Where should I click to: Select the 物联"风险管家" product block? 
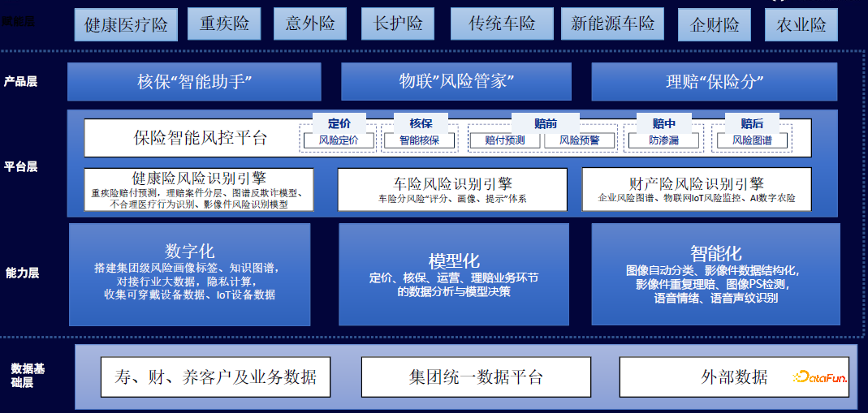[x=456, y=82]
